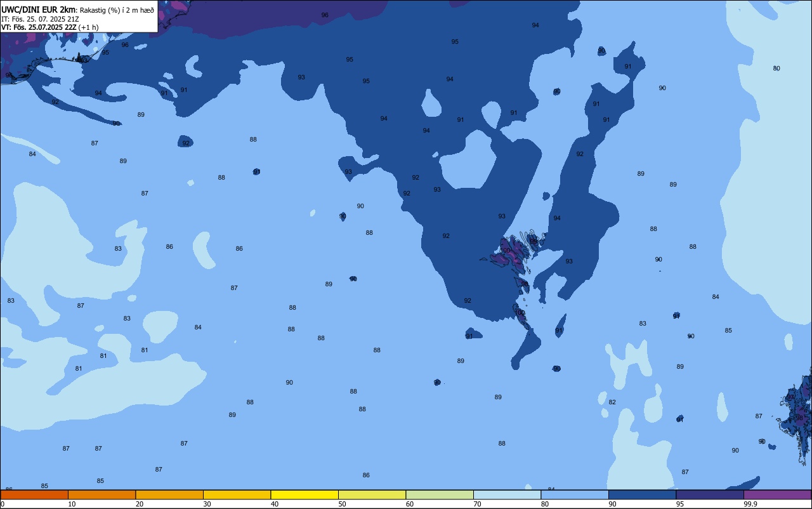Click the bright purple legend segment above 99.9

coord(777,494)
